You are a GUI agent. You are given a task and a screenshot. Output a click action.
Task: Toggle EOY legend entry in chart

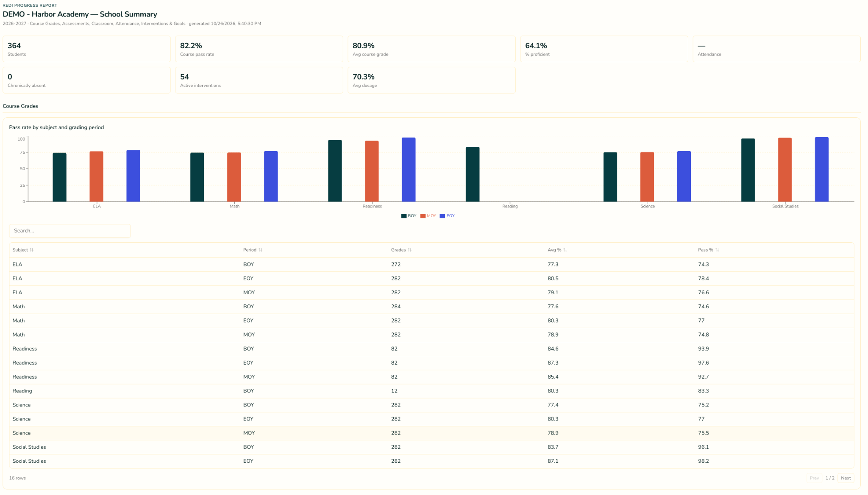(447, 216)
